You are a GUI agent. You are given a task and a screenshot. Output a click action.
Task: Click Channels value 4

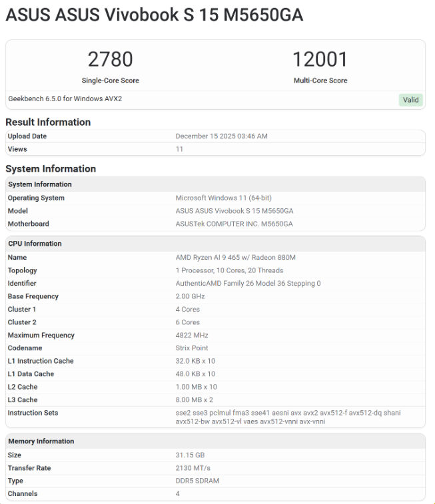[x=177, y=494]
